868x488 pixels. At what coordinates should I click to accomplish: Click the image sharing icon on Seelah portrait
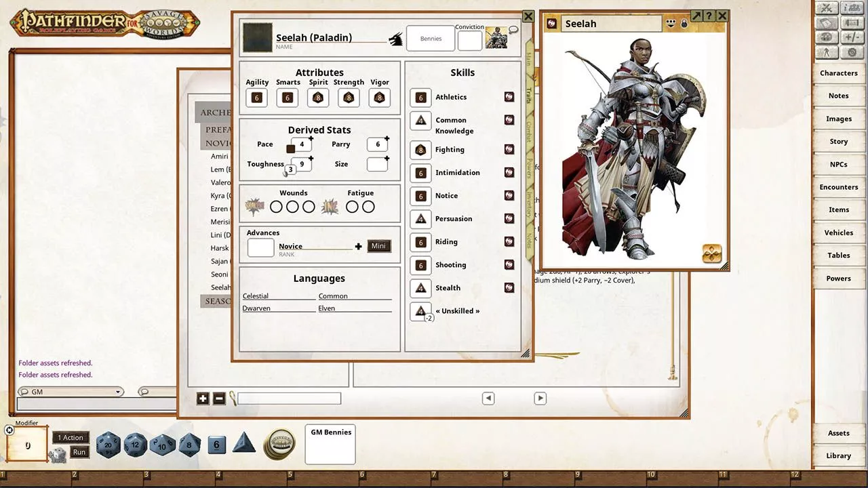coord(712,253)
